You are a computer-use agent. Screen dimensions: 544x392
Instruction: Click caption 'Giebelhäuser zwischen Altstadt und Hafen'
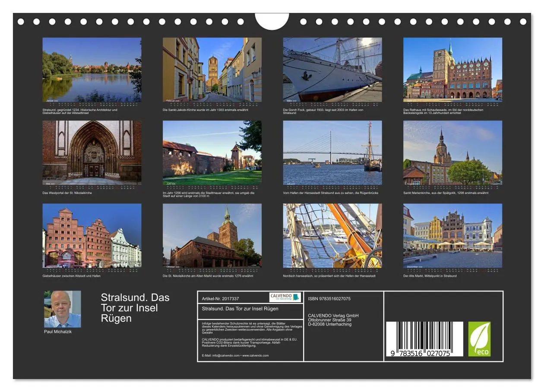(x=71, y=276)
